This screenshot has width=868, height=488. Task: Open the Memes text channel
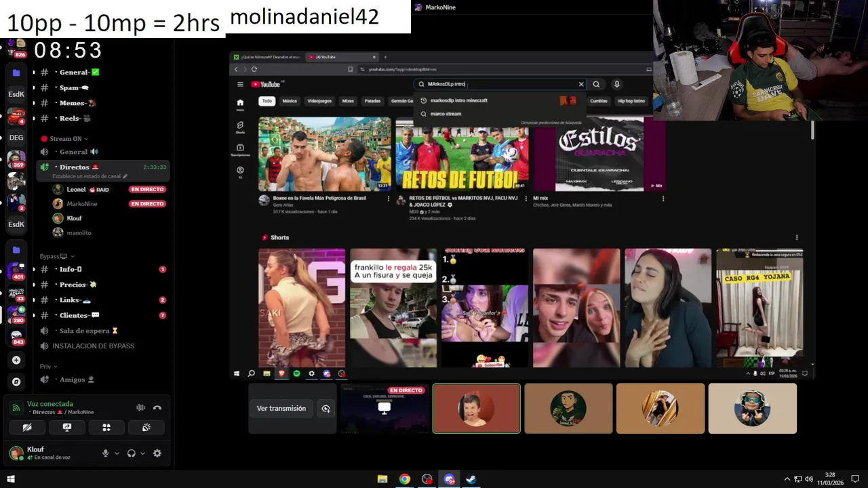pos(102,103)
